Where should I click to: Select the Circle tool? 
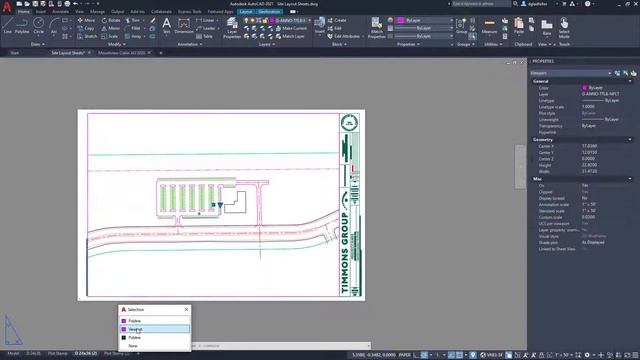[39, 25]
